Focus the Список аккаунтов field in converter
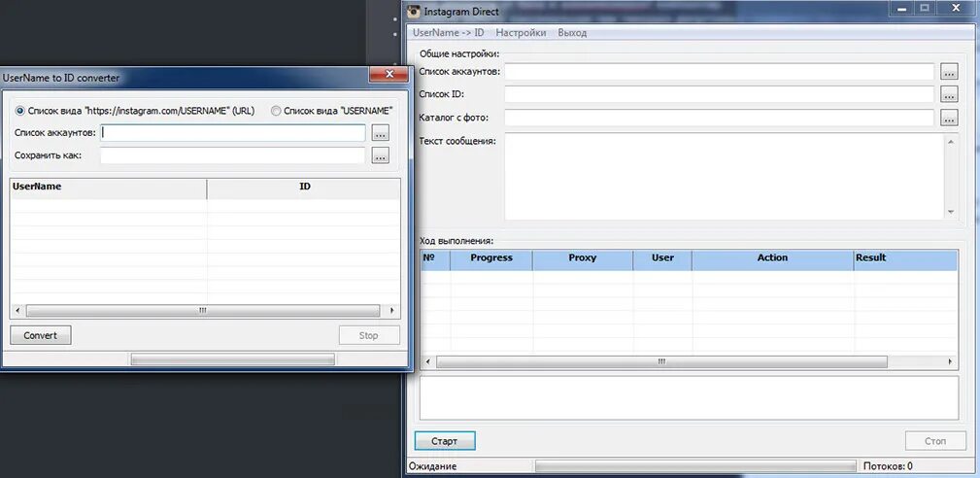The width and height of the screenshot is (980, 478). click(232, 133)
